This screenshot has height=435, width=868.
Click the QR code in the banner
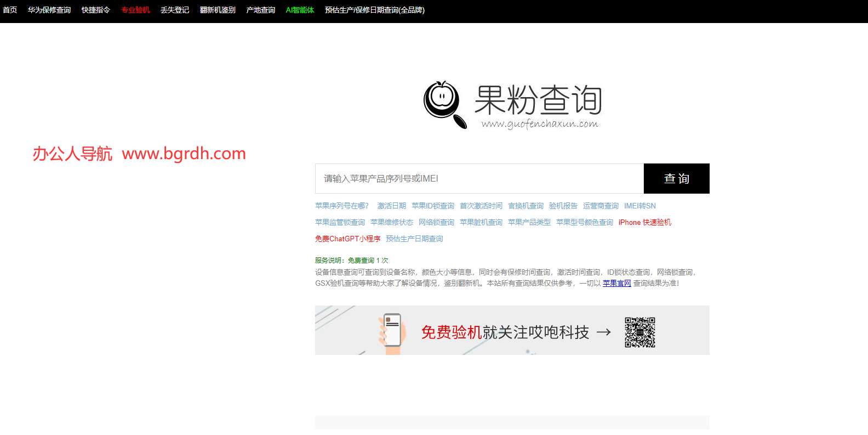coord(640,332)
